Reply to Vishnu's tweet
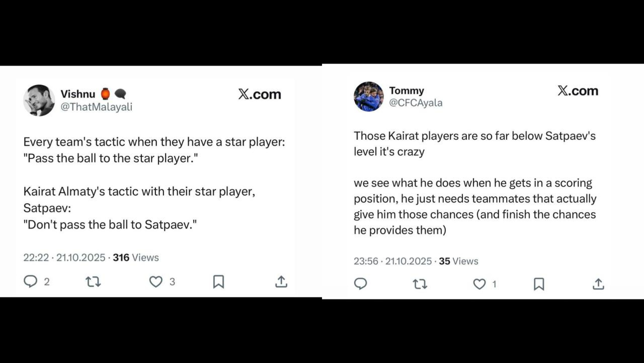 [31, 282]
